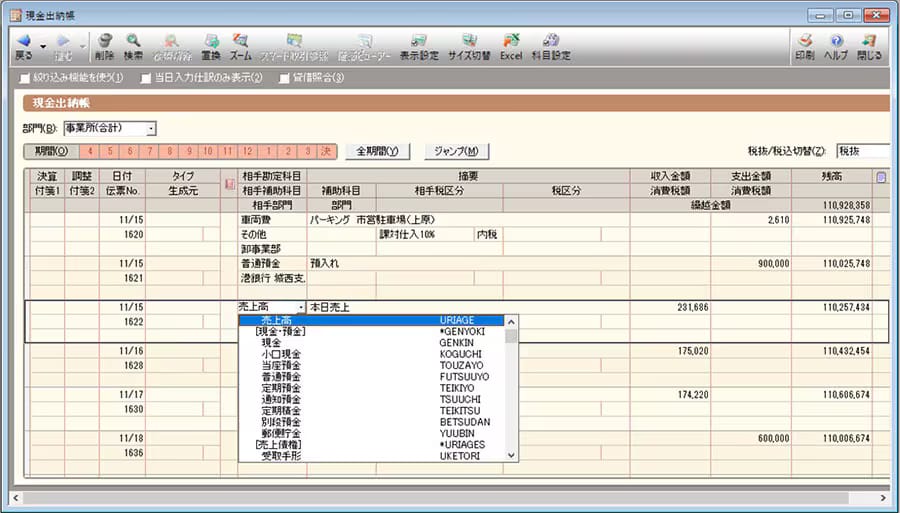
Task: Click the ジャンプ(M) button
Action: click(x=456, y=151)
